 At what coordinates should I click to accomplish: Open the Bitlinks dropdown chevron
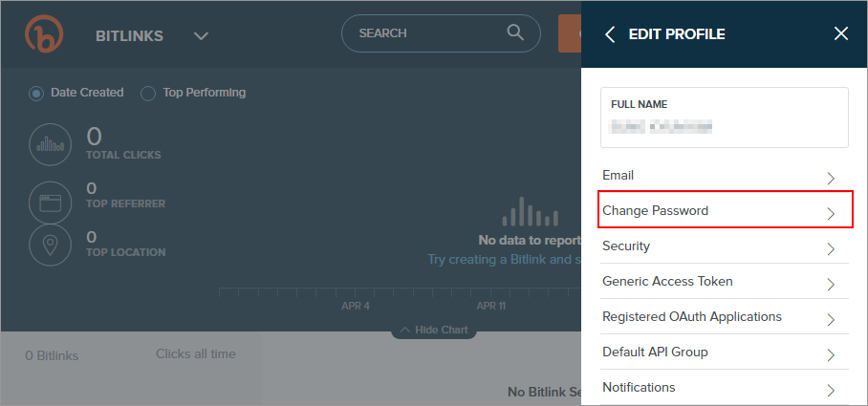[201, 36]
